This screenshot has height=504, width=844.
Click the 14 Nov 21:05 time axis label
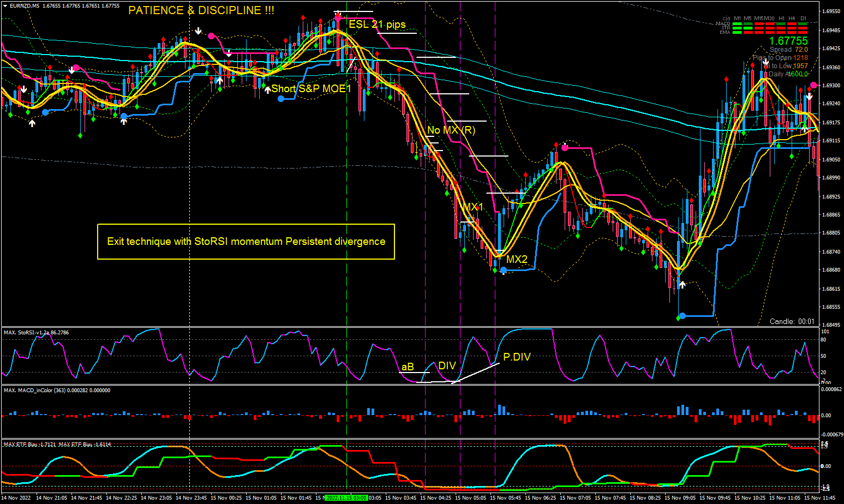pyautogui.click(x=52, y=497)
